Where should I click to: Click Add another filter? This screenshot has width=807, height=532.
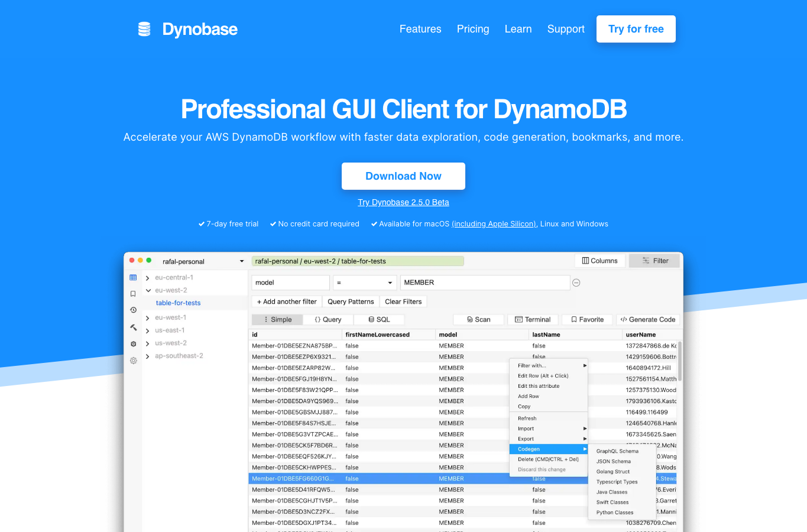click(x=287, y=301)
